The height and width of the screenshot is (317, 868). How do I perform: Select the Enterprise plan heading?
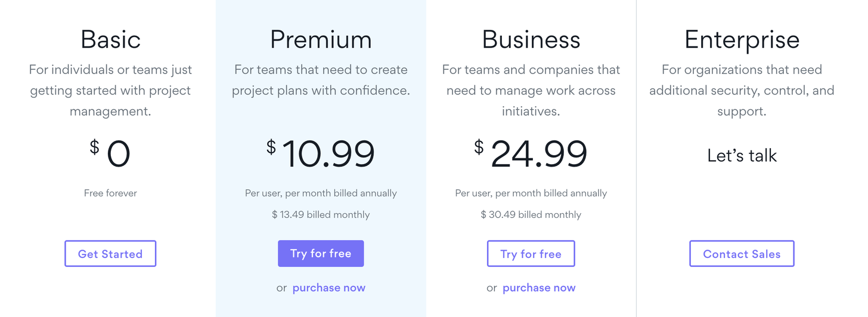click(742, 39)
